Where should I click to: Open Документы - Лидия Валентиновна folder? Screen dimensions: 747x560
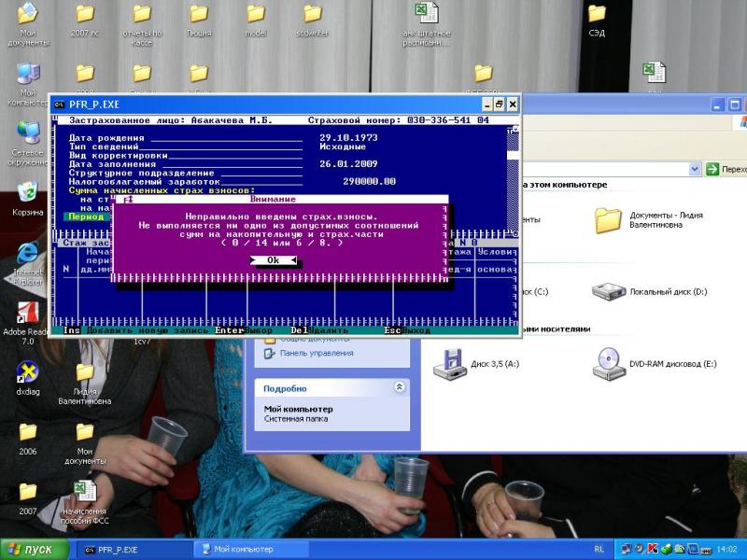coord(608,220)
